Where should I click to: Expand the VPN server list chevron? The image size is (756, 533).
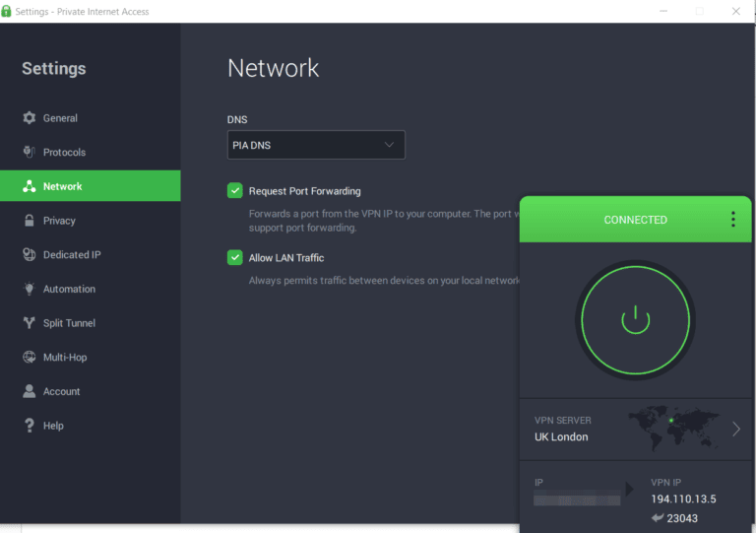tap(736, 429)
